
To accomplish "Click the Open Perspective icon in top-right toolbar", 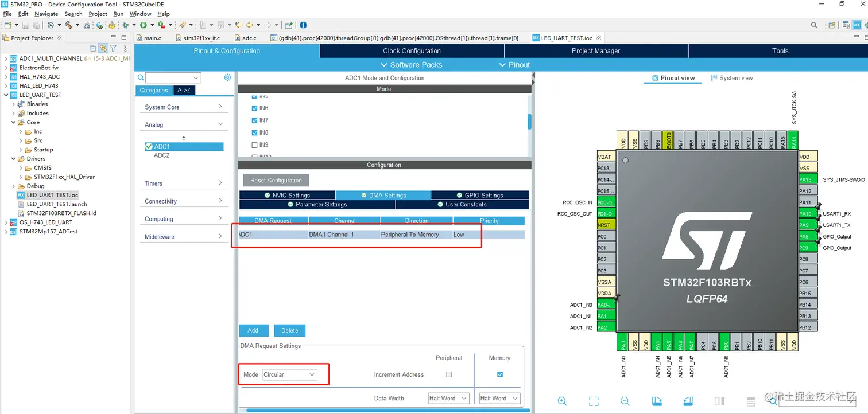I will point(833,25).
